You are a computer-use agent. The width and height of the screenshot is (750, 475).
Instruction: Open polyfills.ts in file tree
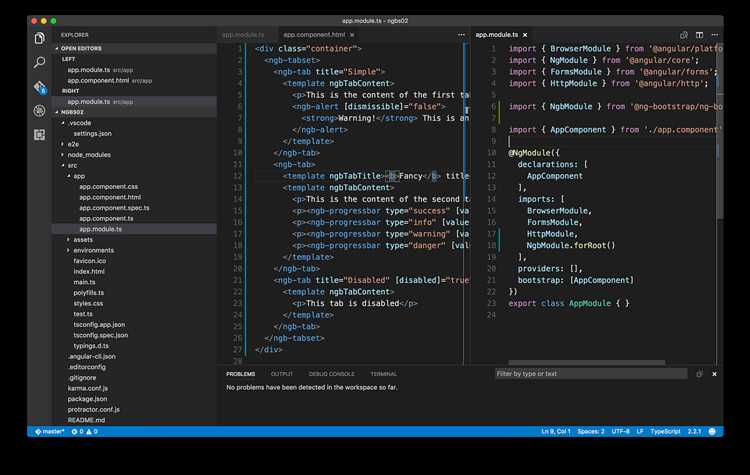[88, 293]
